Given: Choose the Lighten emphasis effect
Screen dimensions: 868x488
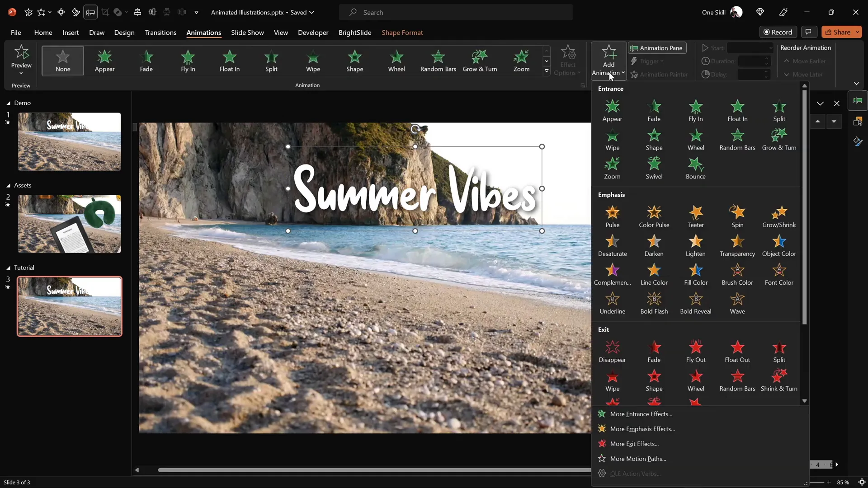Looking at the screenshot, I should point(695,245).
